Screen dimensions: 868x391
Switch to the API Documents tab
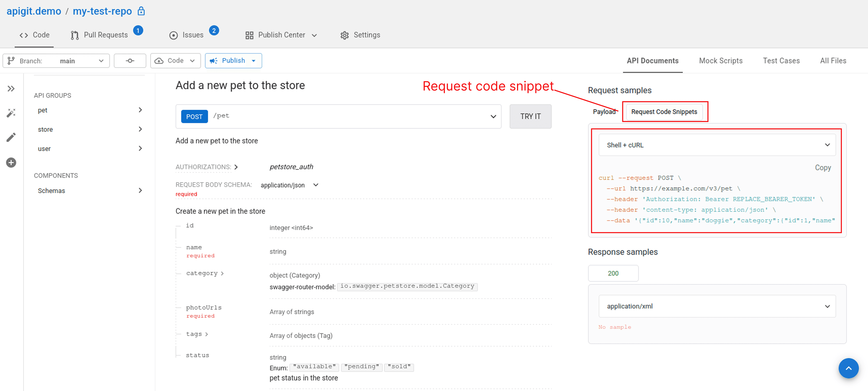[652, 61]
